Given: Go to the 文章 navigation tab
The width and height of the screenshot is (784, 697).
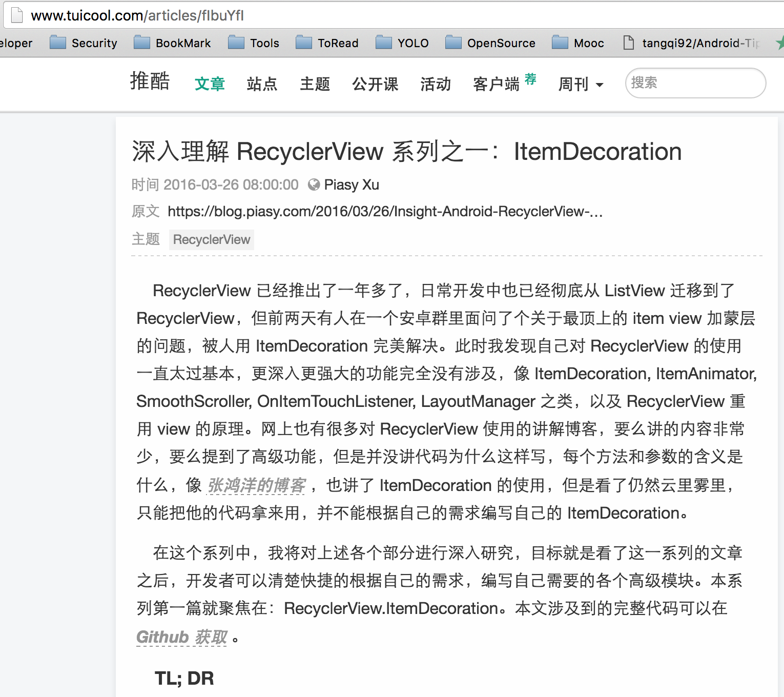Looking at the screenshot, I should coord(210,84).
